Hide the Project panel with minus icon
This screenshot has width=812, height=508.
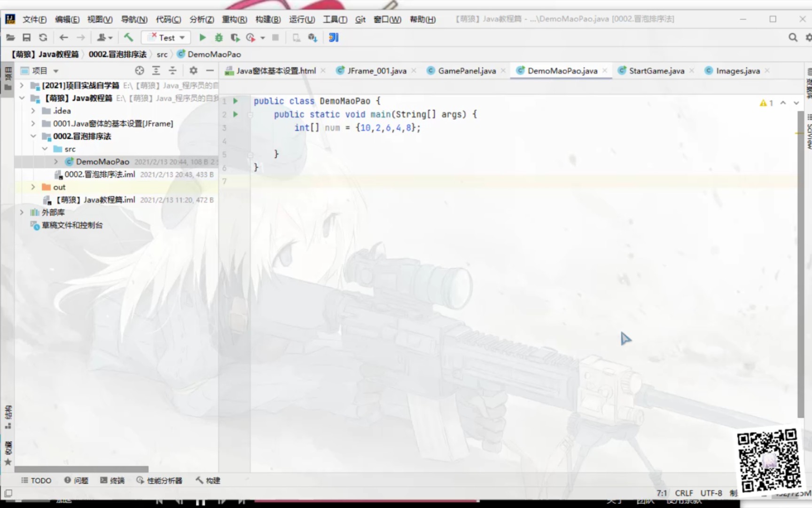point(210,71)
